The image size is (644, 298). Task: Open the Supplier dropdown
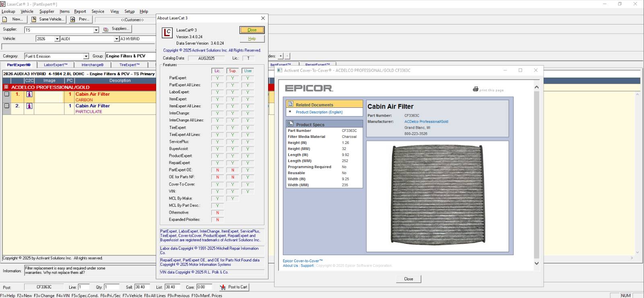(x=96, y=30)
